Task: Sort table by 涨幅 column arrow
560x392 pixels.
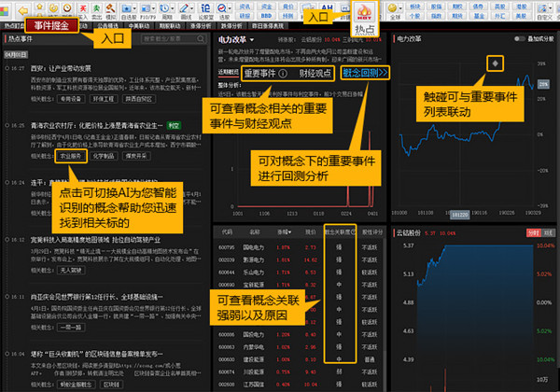Action: pos(289,232)
